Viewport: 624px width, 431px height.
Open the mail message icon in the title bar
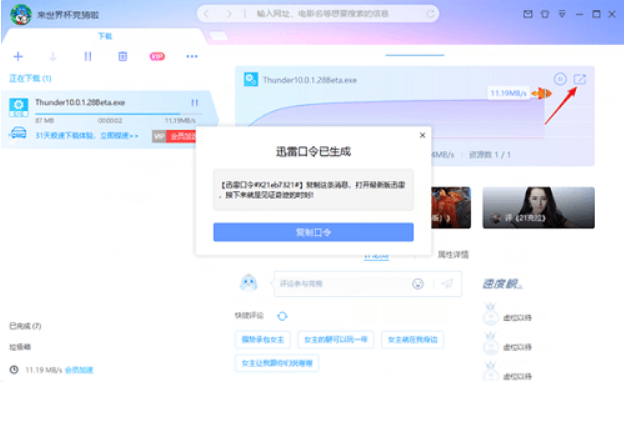pos(528,14)
